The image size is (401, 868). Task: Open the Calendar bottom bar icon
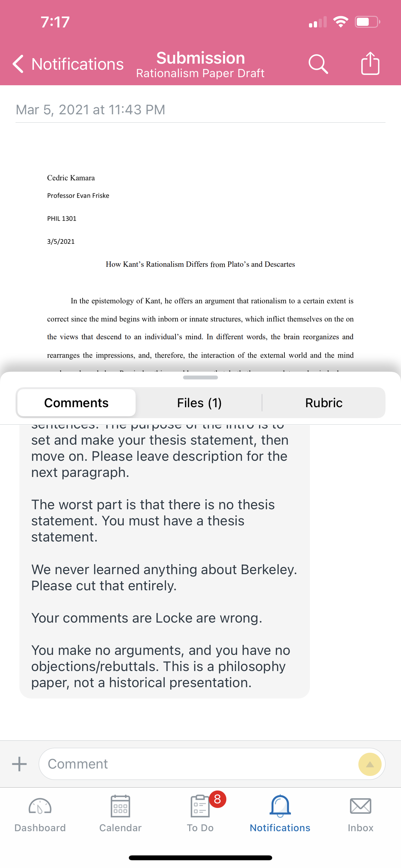click(120, 814)
